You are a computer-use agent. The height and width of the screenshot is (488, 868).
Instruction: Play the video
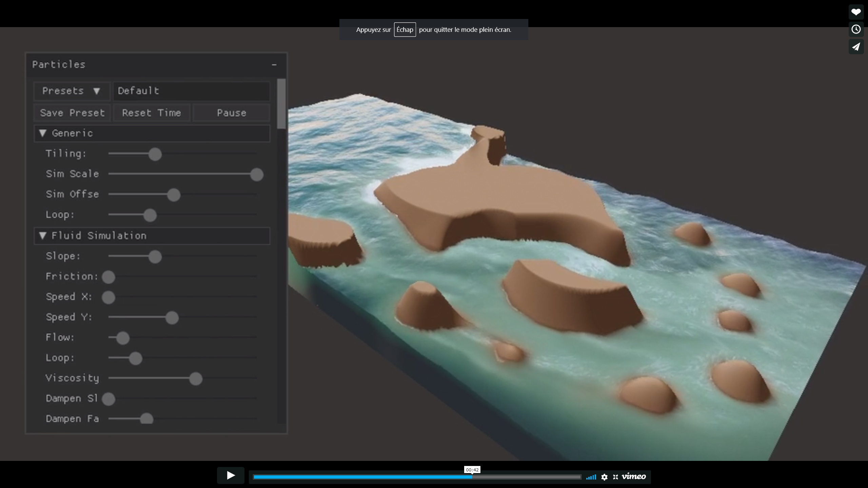231,475
